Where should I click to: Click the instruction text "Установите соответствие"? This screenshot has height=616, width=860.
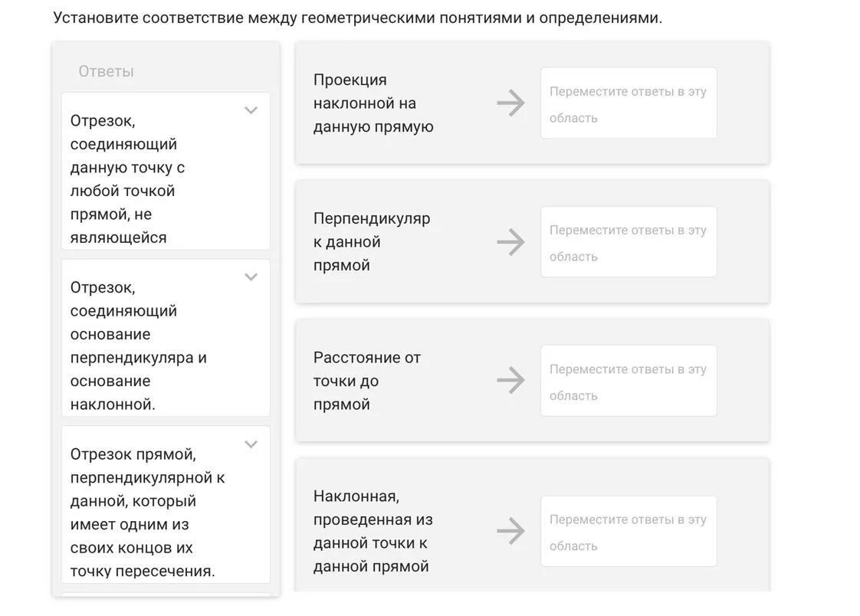pos(357,18)
